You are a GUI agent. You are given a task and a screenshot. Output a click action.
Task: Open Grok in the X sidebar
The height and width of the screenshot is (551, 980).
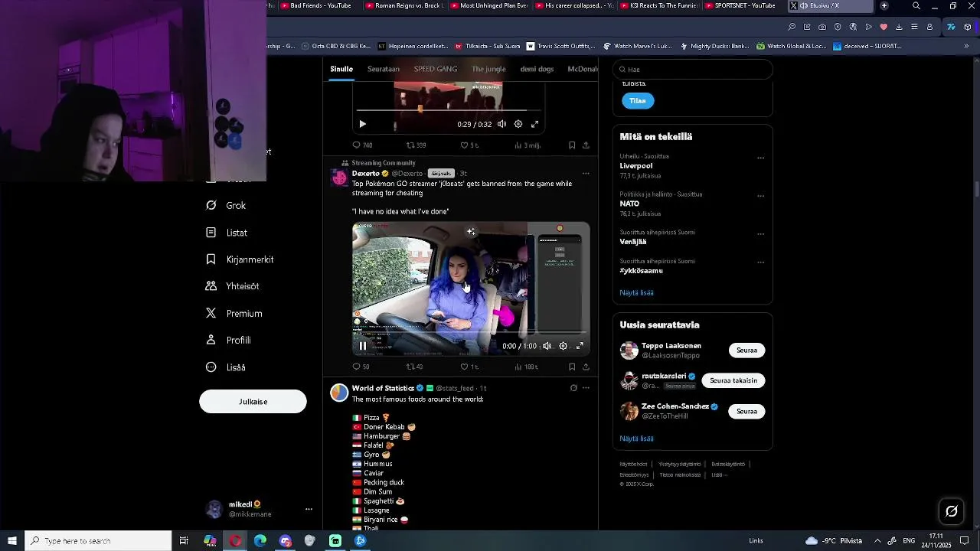[x=226, y=205]
